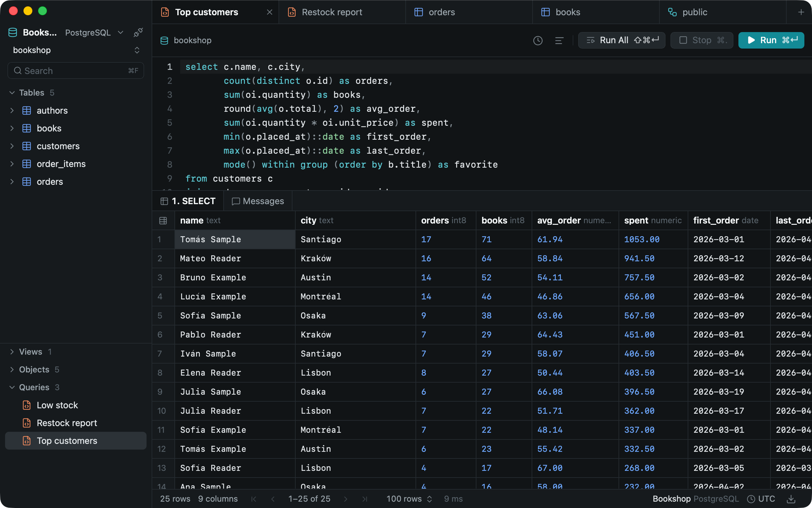Expand the orders table node

coord(12,182)
